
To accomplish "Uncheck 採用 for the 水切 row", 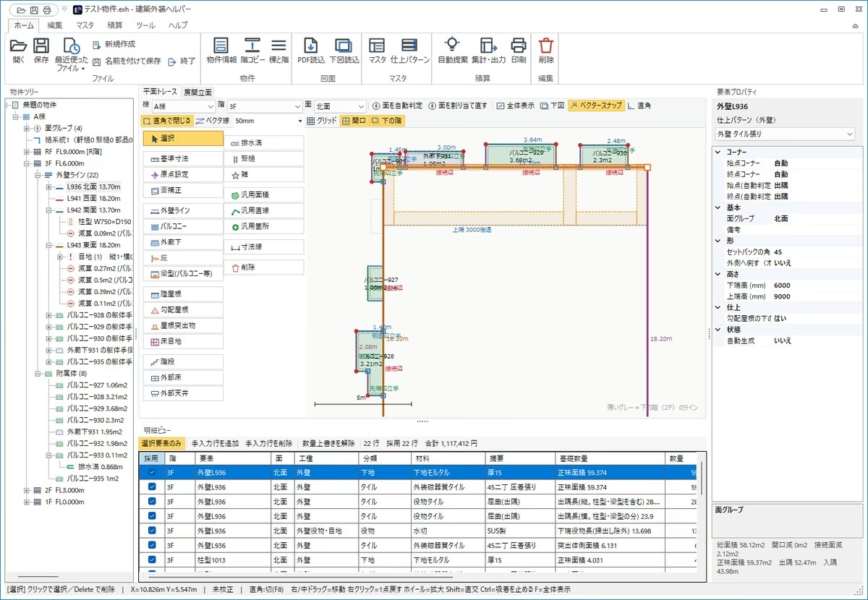I will pos(151,531).
